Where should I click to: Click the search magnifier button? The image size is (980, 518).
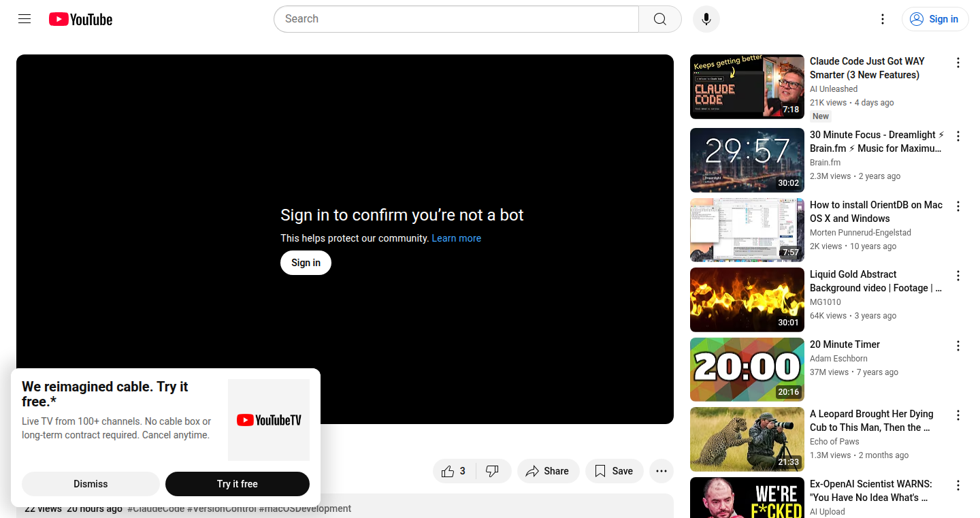pos(660,19)
